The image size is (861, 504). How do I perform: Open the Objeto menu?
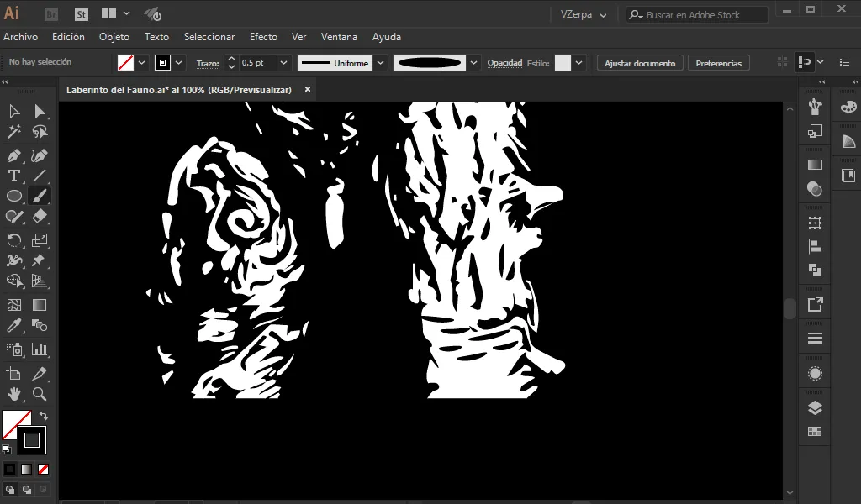pyautogui.click(x=114, y=37)
